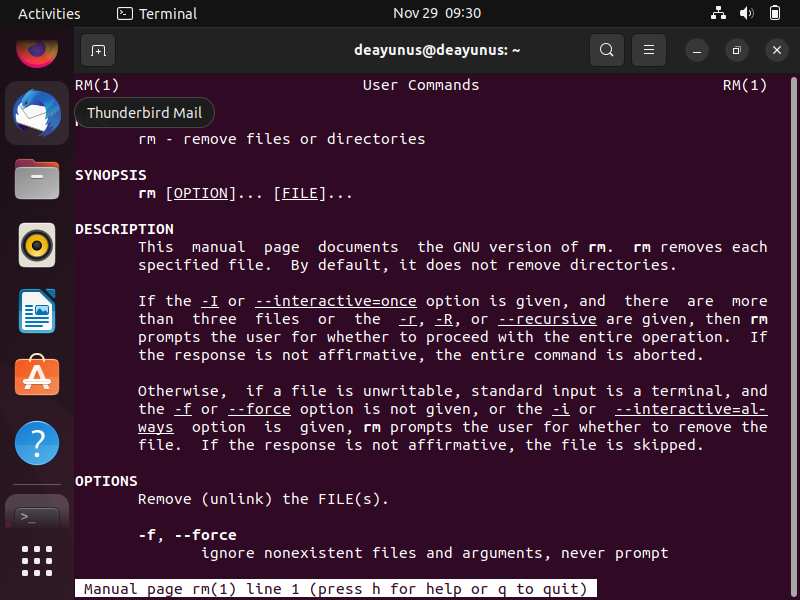
Task: Click the underlined --interactive=once option
Action: pos(336,301)
